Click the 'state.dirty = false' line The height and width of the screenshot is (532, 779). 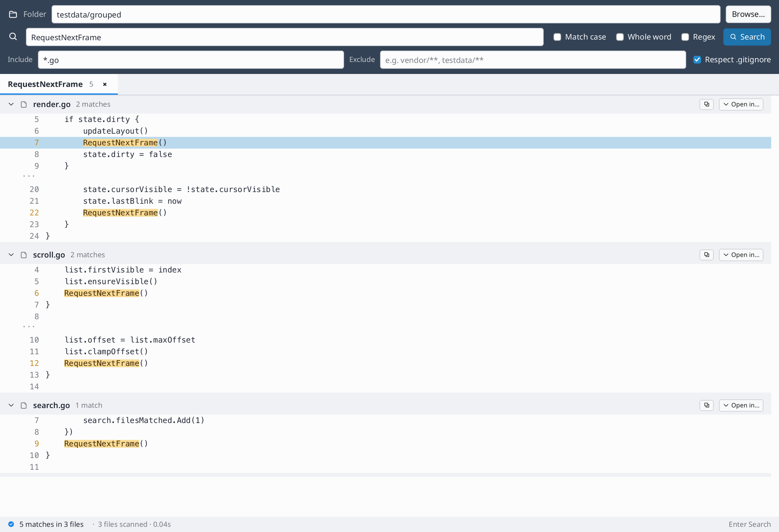pyautogui.click(x=386, y=154)
